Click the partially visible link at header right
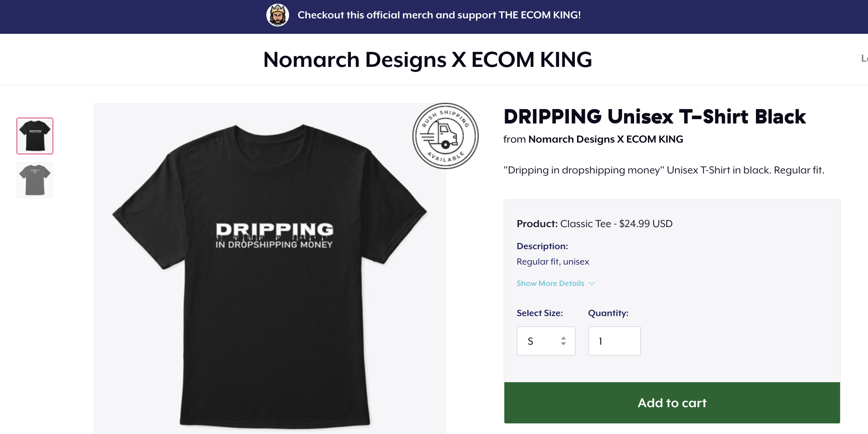This screenshot has height=434, width=868. point(864,58)
